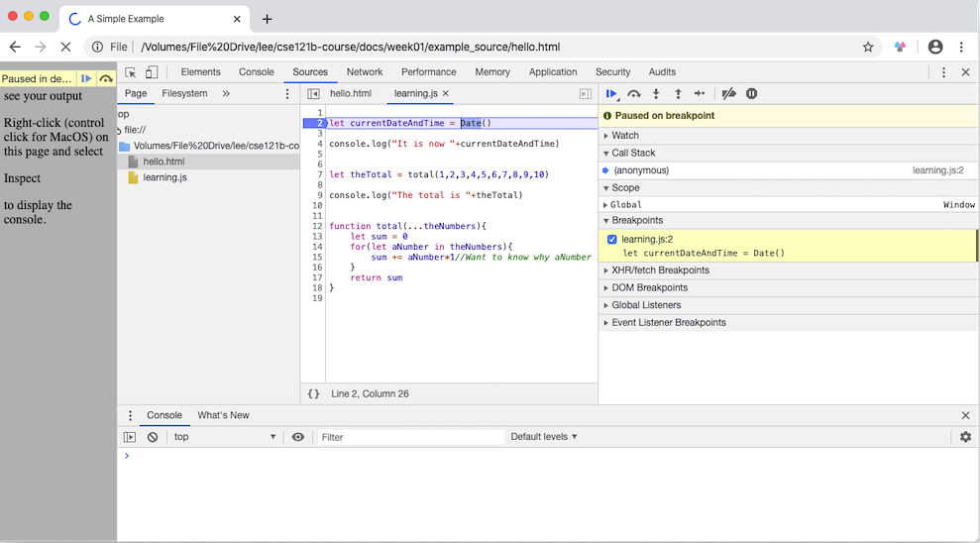Hide the navigator sidebar

(314, 94)
